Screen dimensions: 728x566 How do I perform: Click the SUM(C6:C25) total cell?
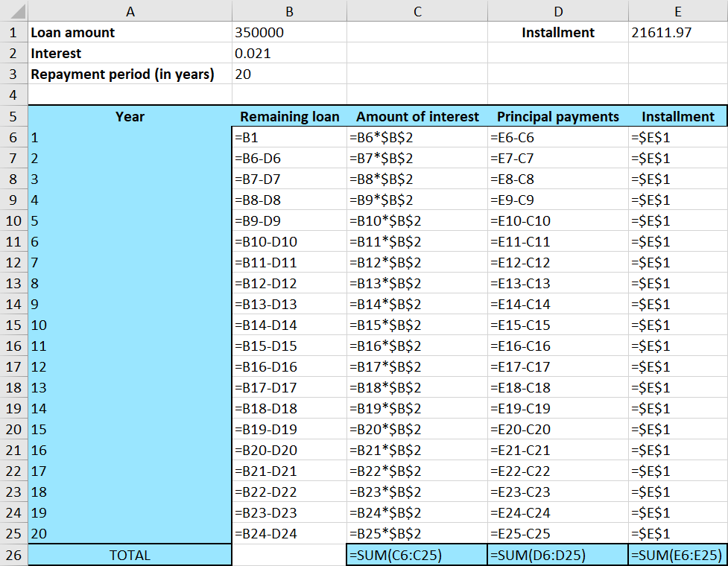pos(417,555)
